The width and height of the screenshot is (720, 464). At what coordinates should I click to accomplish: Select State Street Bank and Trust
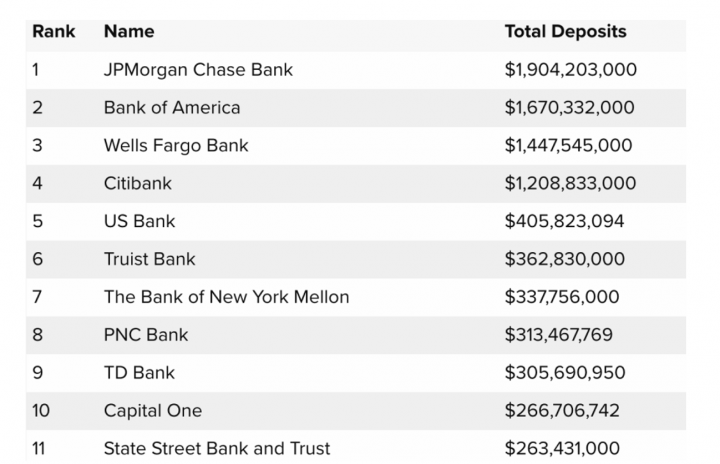217,448
